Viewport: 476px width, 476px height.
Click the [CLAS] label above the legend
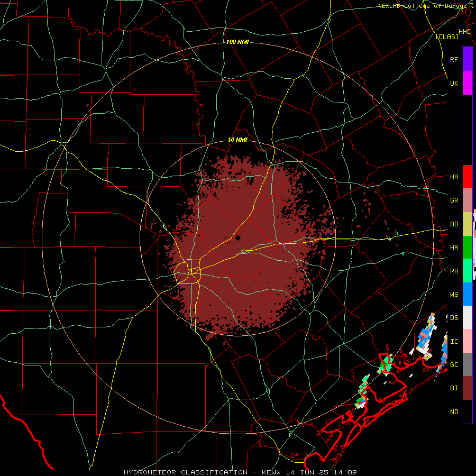(447, 36)
